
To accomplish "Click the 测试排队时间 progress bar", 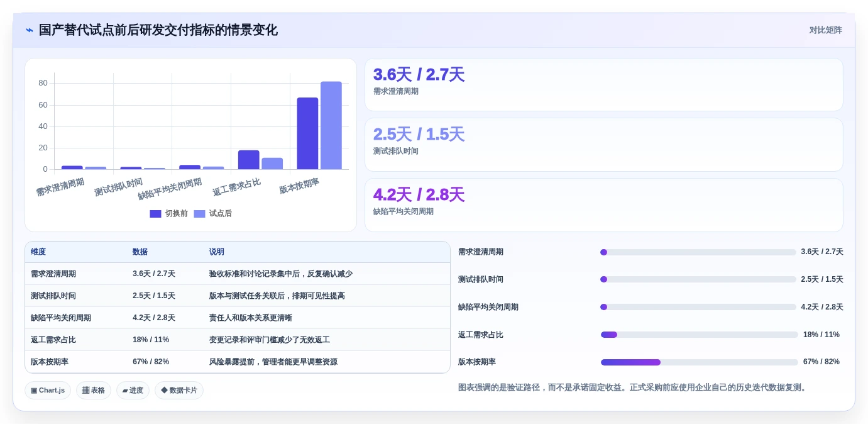I will click(698, 279).
